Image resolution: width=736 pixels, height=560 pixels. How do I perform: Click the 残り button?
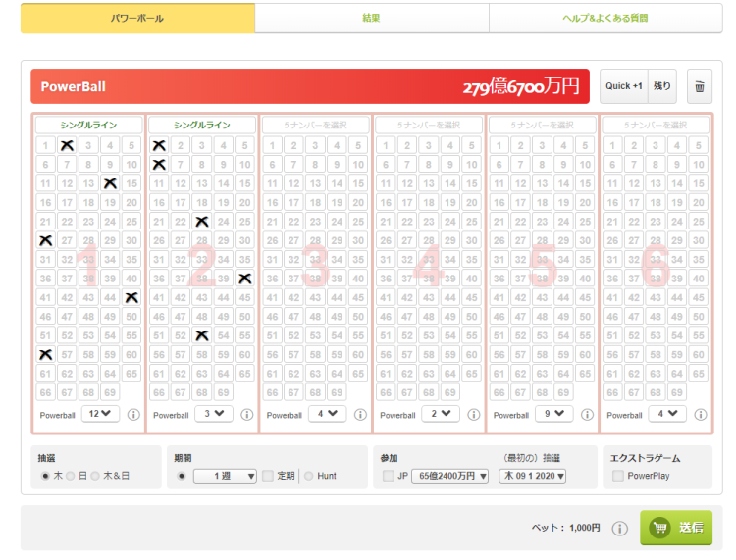coord(662,86)
